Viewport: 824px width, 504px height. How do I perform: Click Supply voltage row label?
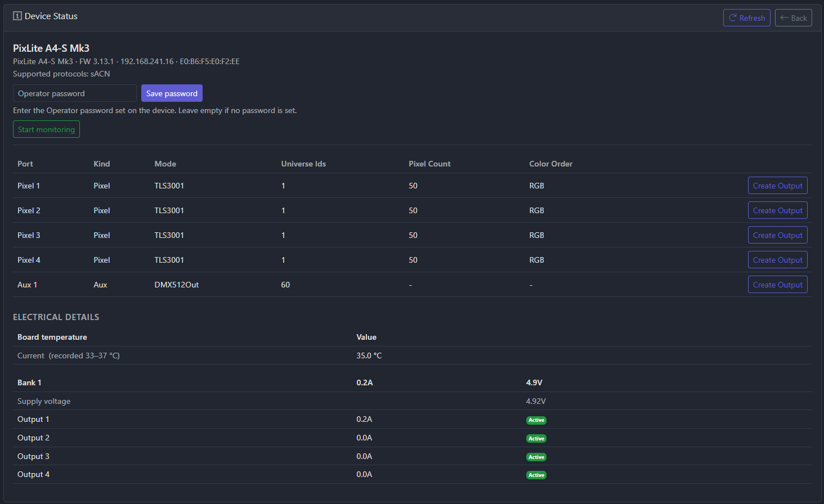click(44, 401)
